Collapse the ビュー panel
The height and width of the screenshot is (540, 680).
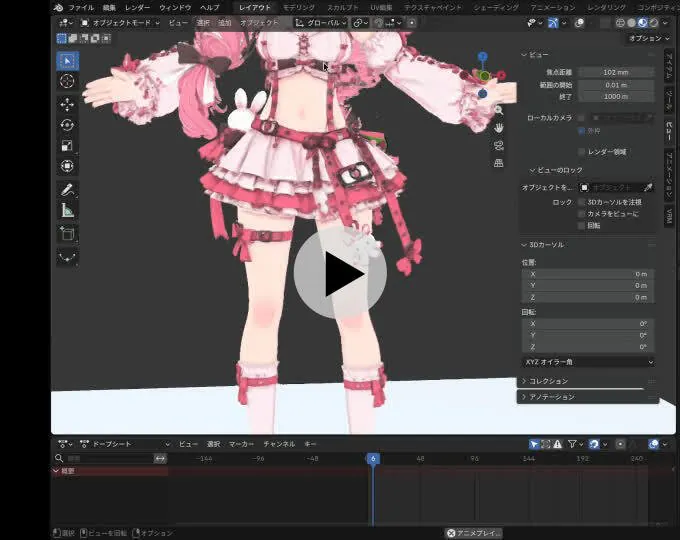tap(524, 55)
